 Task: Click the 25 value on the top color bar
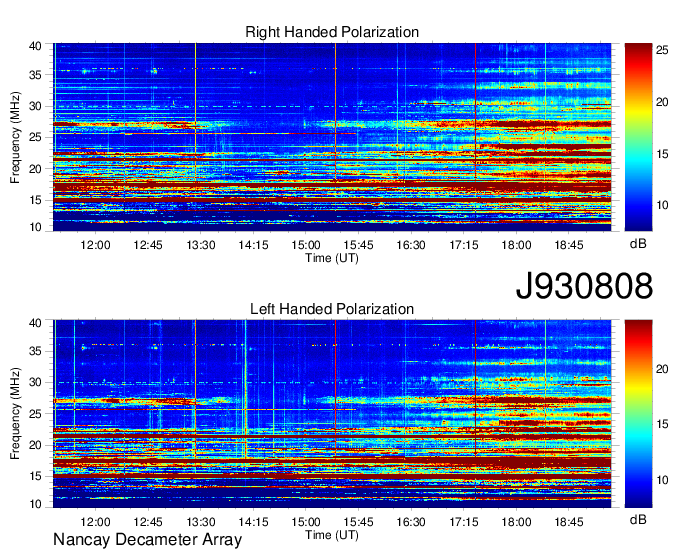(662, 50)
